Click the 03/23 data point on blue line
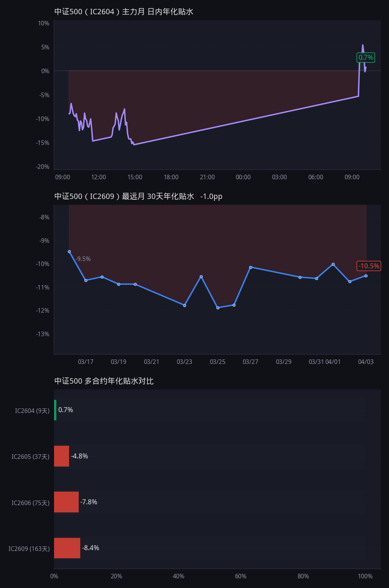The image size is (389, 588). [184, 305]
